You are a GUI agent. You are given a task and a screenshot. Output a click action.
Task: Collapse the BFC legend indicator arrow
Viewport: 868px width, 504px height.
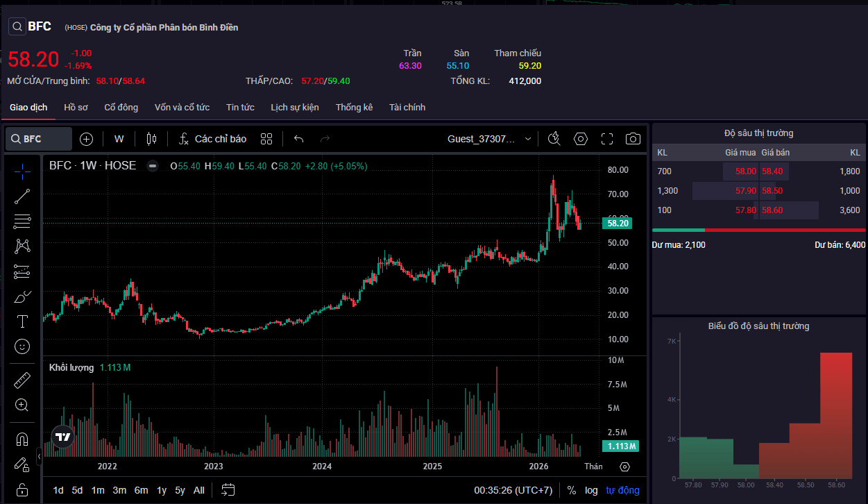click(x=152, y=166)
